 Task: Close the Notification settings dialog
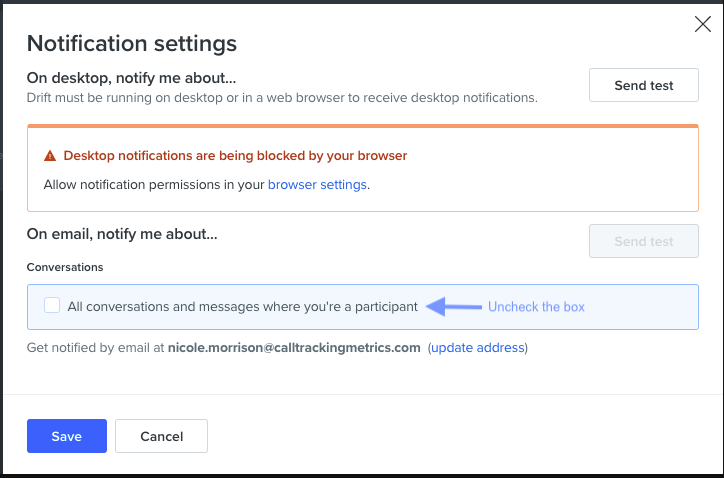[702, 25]
